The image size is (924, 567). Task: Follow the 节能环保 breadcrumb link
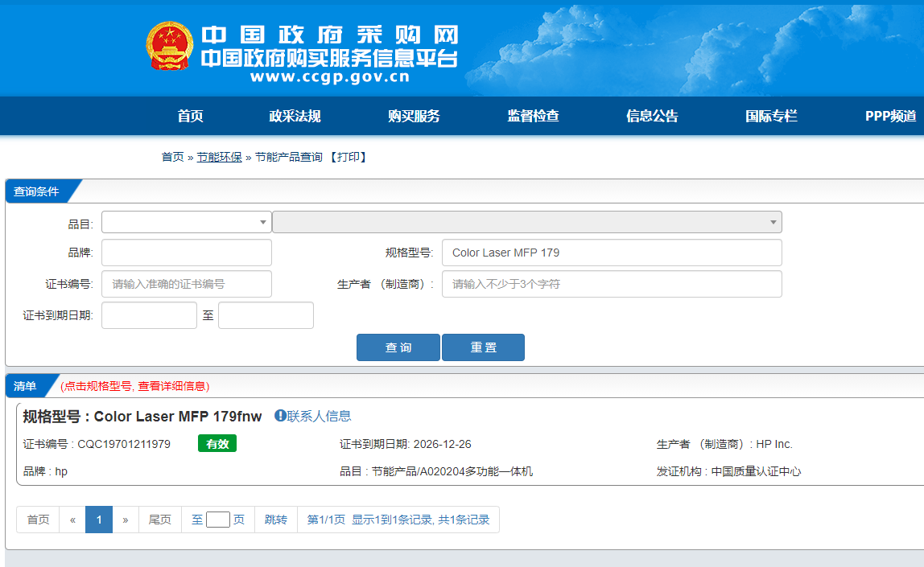coord(219,157)
